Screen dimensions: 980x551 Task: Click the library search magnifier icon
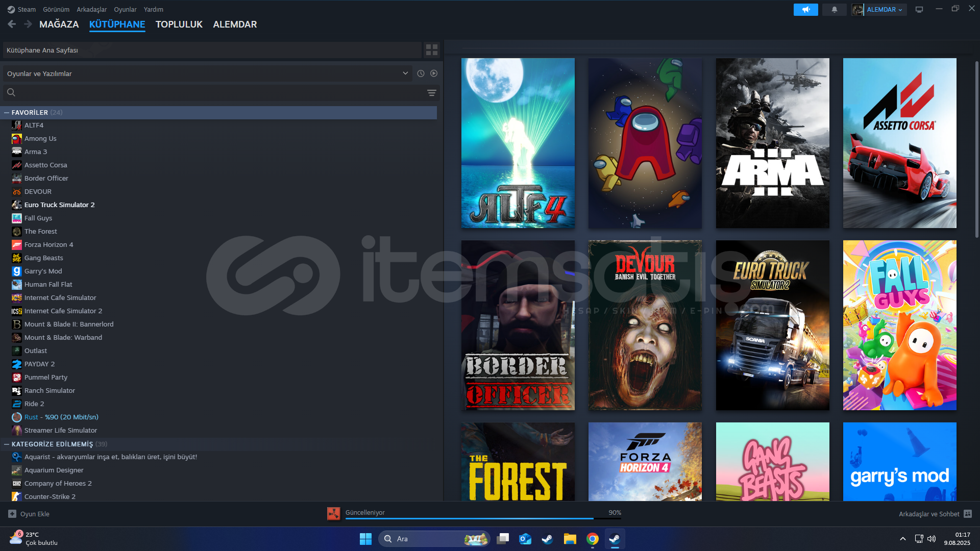point(11,92)
